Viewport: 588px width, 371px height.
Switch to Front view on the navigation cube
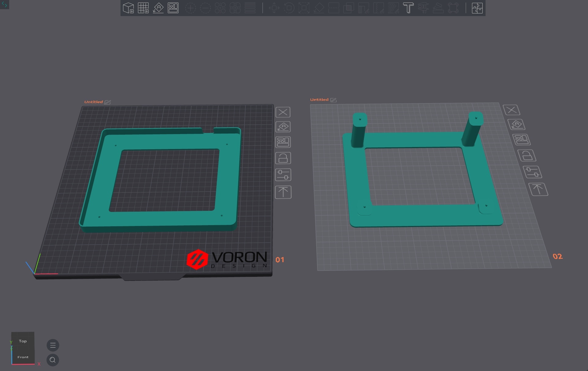pyautogui.click(x=23, y=357)
